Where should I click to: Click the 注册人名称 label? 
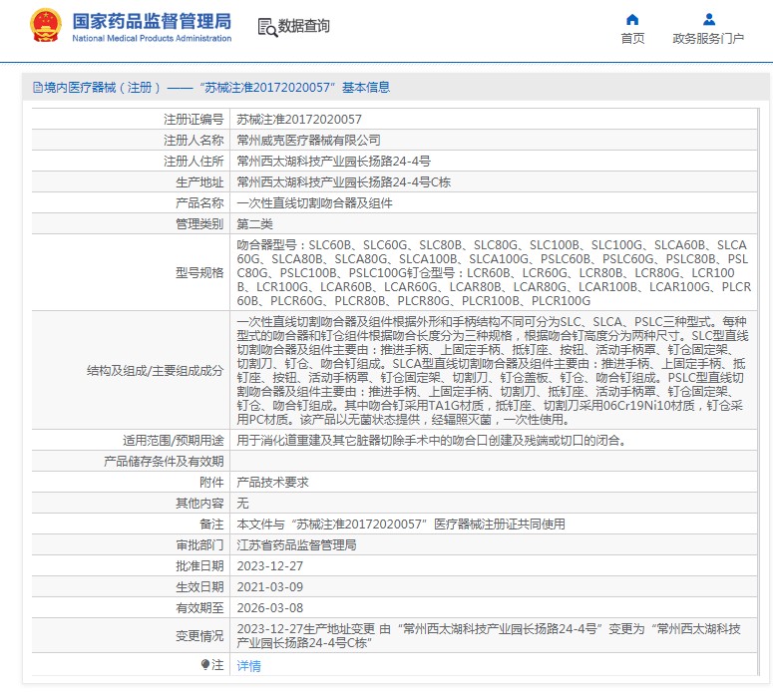tap(193, 141)
